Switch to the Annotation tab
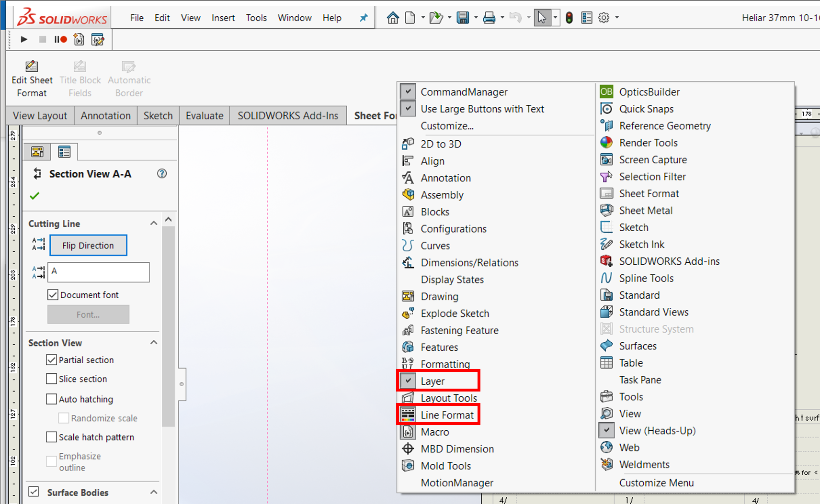The height and width of the screenshot is (504, 820). 105,115
